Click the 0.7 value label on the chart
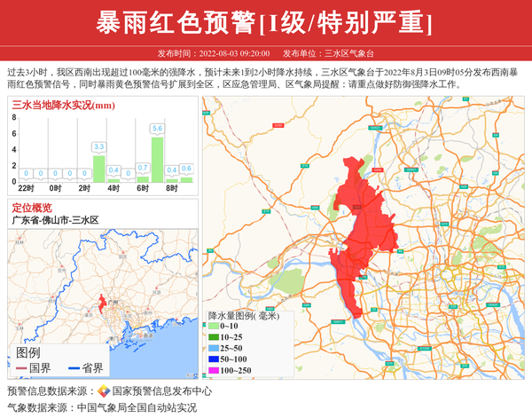Viewport: 532px width, 418px height. pyautogui.click(x=143, y=168)
